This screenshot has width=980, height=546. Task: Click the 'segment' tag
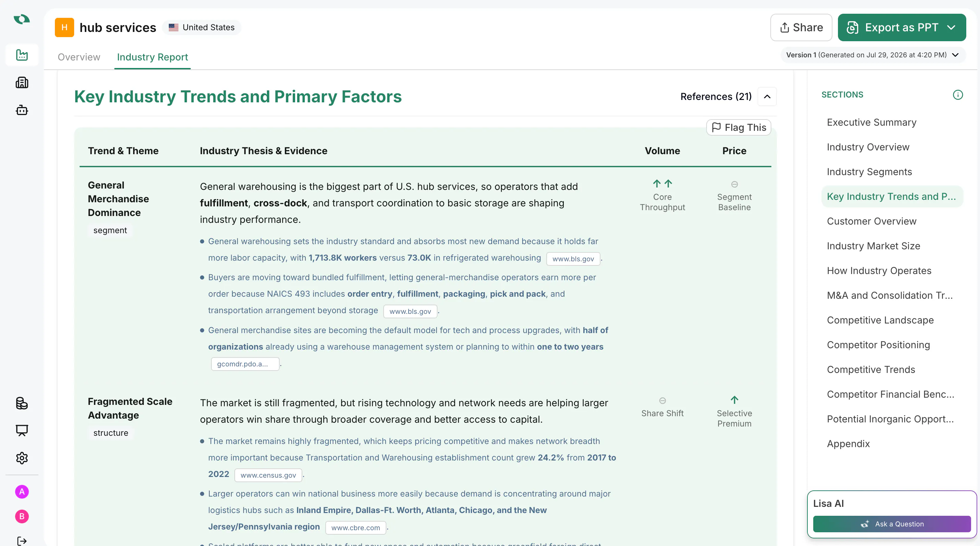[110, 231]
